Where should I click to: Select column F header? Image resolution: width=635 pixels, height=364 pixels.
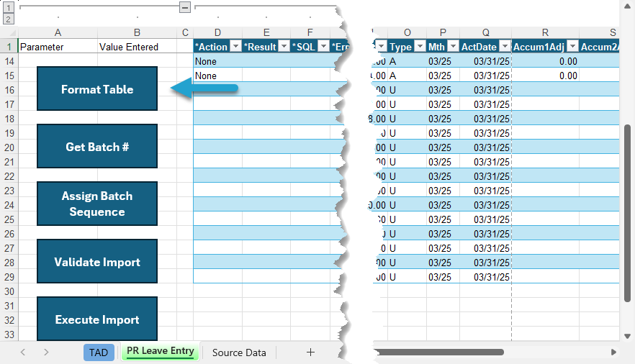coord(310,33)
